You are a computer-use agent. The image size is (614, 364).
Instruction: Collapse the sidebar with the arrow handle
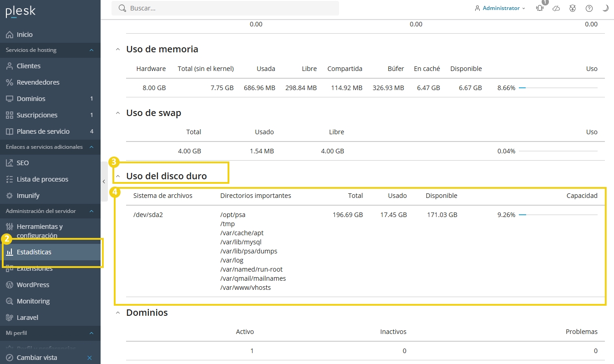point(104,182)
